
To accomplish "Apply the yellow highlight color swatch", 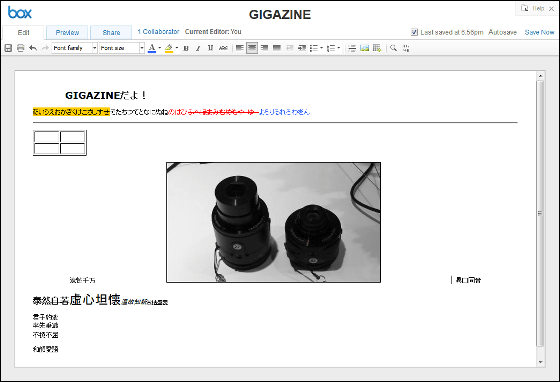I will (169, 48).
